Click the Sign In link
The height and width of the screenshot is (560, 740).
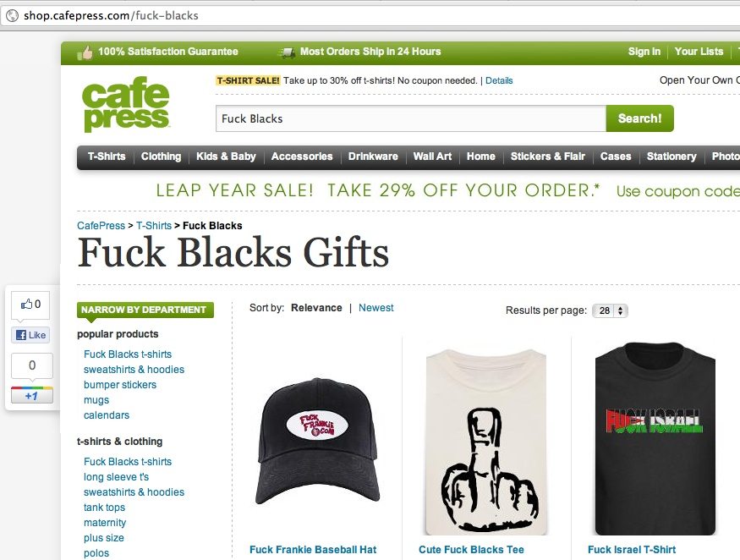[x=644, y=52]
